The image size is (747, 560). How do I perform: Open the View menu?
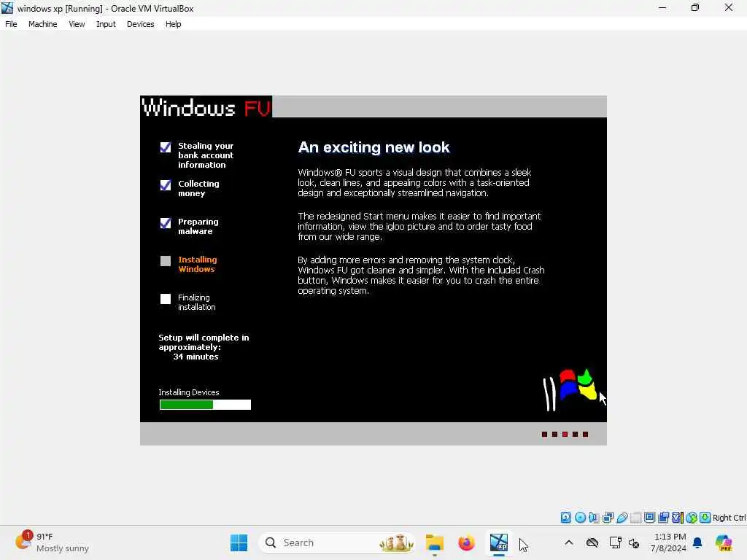(x=77, y=24)
